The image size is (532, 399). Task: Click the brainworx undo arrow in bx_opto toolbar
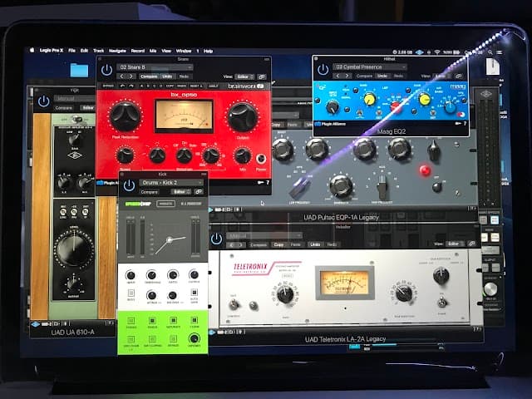point(123,86)
